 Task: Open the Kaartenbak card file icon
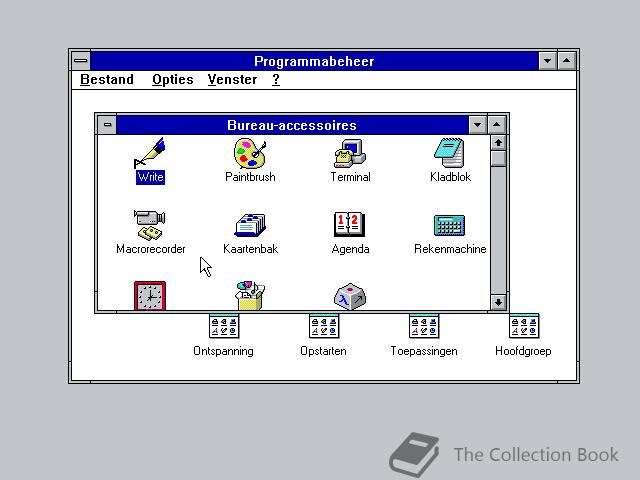tap(250, 225)
